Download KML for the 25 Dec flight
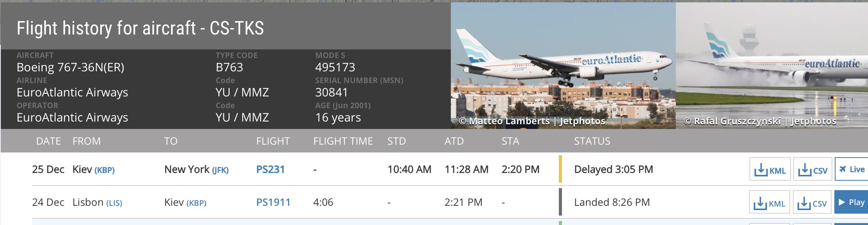Viewport: 868px width, 225px height. 770,170
